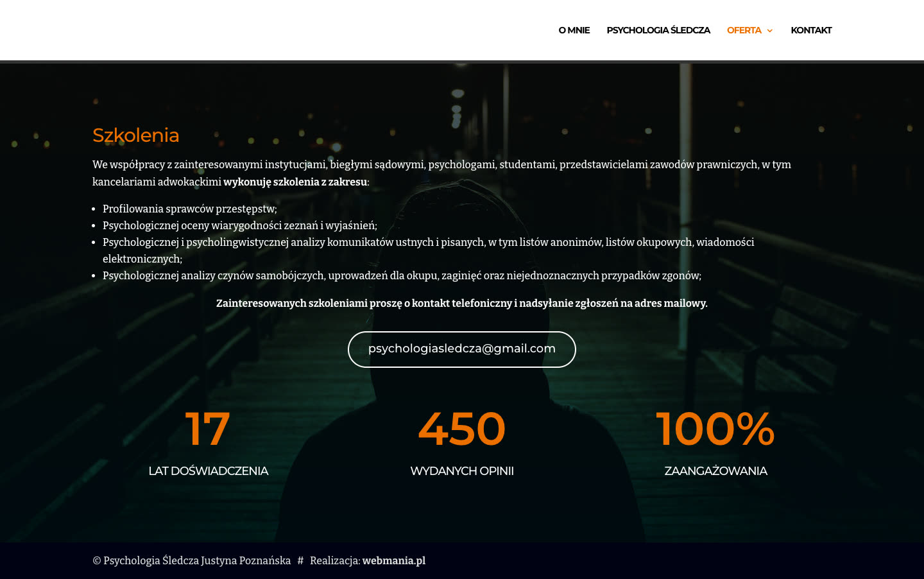The height and width of the screenshot is (579, 924).
Task: Navigate to the KONTAKT page
Action: click(811, 30)
